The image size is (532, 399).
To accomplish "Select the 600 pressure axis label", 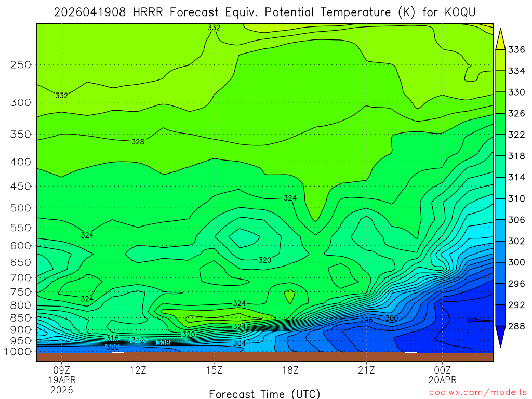I will click(21, 246).
